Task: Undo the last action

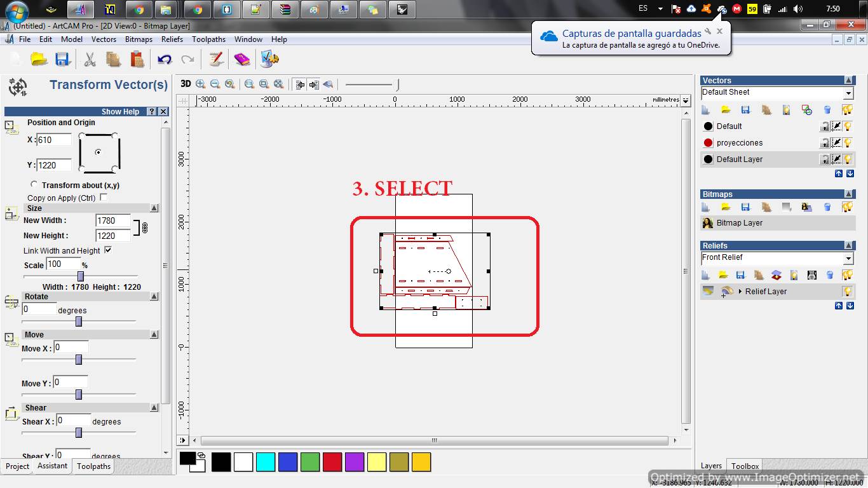Action: tap(165, 59)
